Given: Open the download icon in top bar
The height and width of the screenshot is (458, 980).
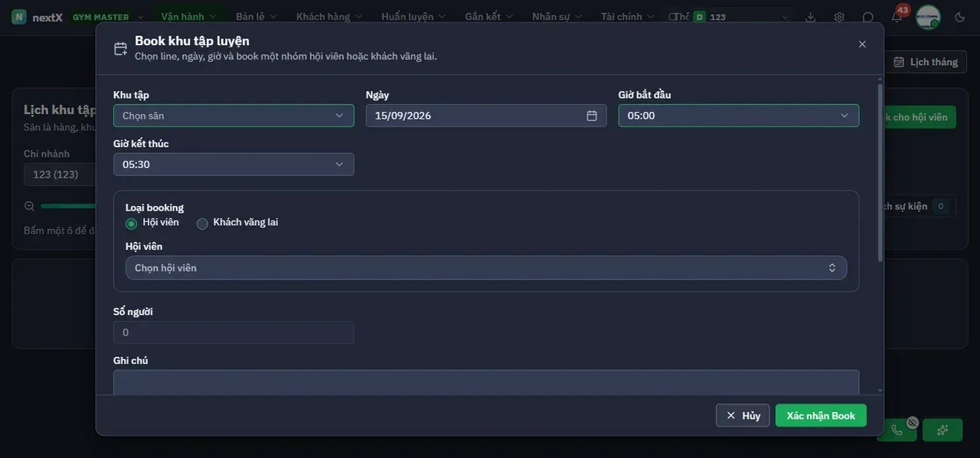Looking at the screenshot, I should tap(811, 17).
